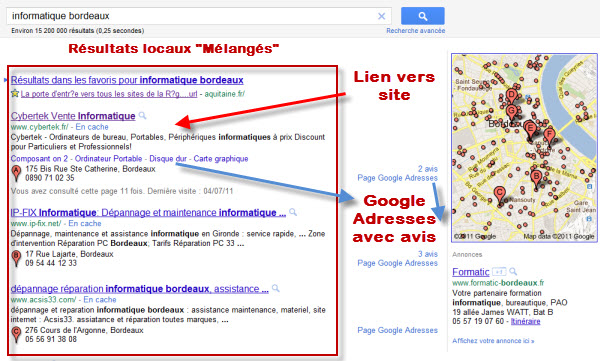This screenshot has width=600, height=361.
Task: Click map pin C beside 276 Cours de l'Argonne
Action: tap(16, 335)
